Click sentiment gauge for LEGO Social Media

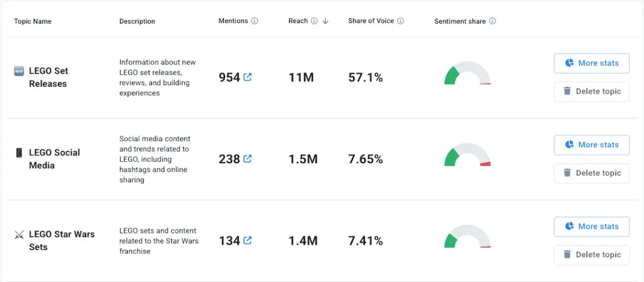point(467,155)
